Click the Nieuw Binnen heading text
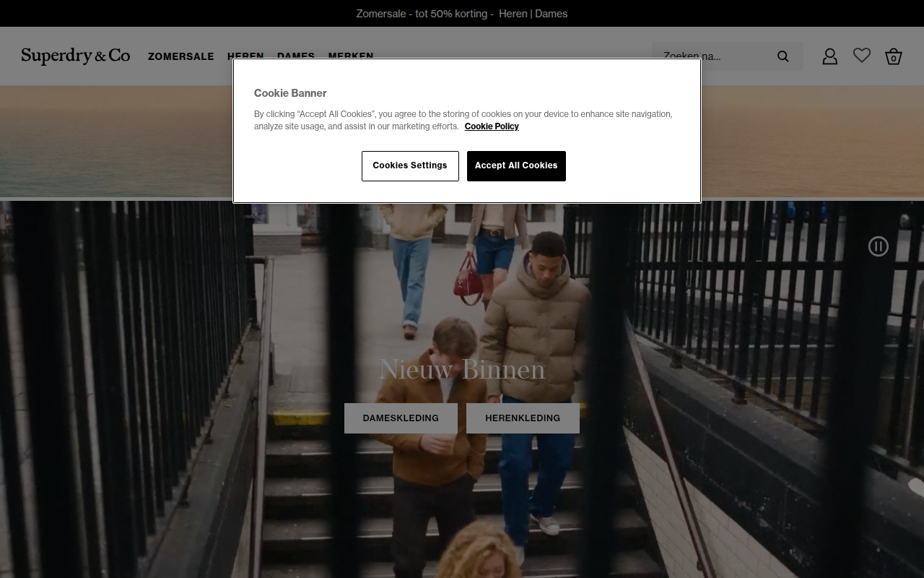 [x=462, y=369]
